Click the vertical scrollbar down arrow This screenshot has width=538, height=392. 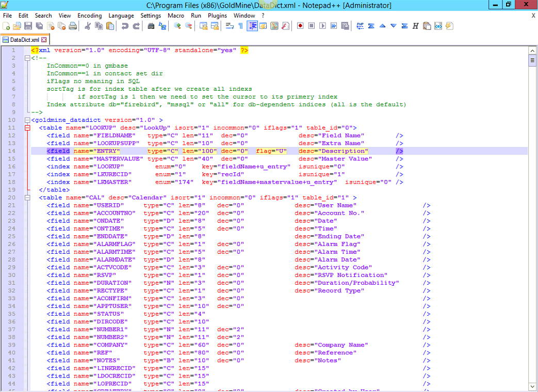[x=533, y=386]
